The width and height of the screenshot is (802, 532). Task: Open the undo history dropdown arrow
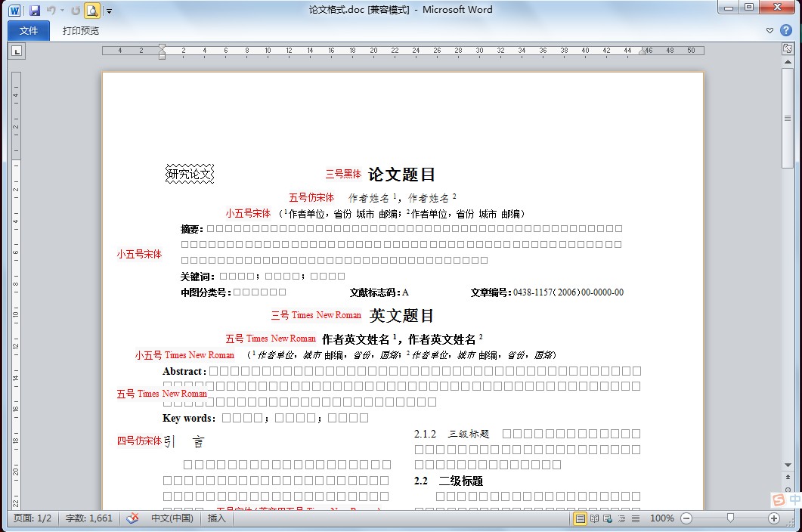(62, 11)
